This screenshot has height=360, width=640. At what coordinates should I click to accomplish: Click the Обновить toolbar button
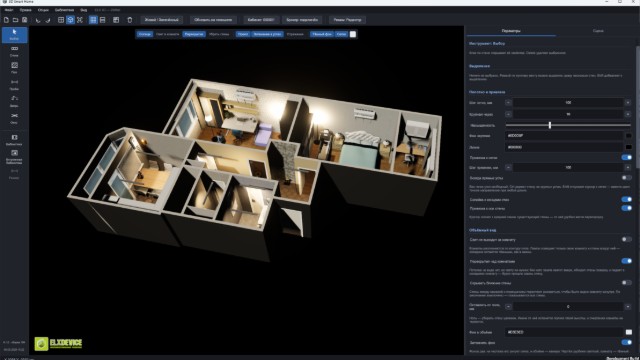tap(213, 20)
